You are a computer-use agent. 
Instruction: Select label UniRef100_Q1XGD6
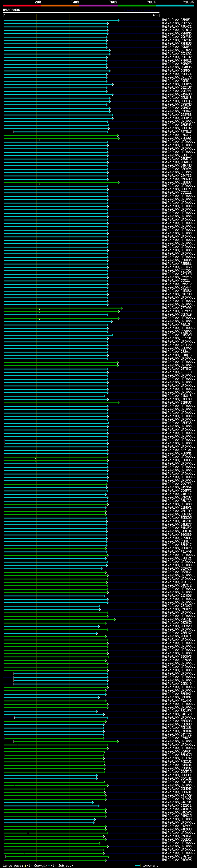(x=177, y=596)
